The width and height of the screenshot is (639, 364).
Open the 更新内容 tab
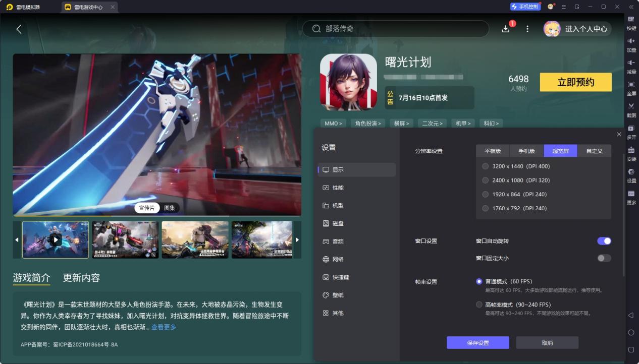(81, 278)
